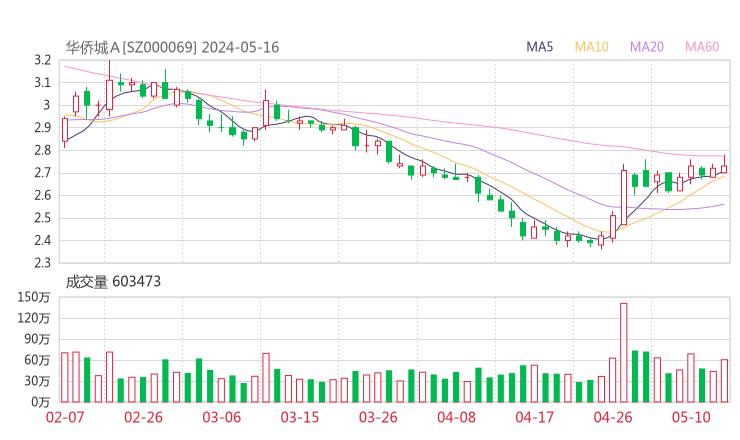Click the MA5 legend label

click(539, 47)
